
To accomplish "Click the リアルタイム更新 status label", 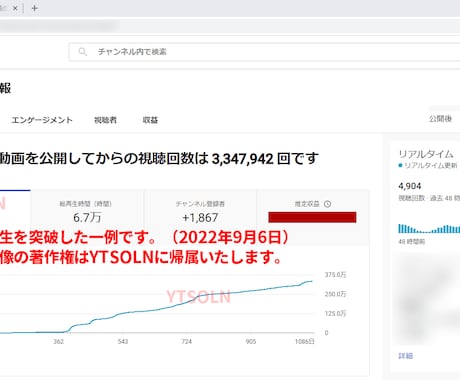I will (x=430, y=165).
